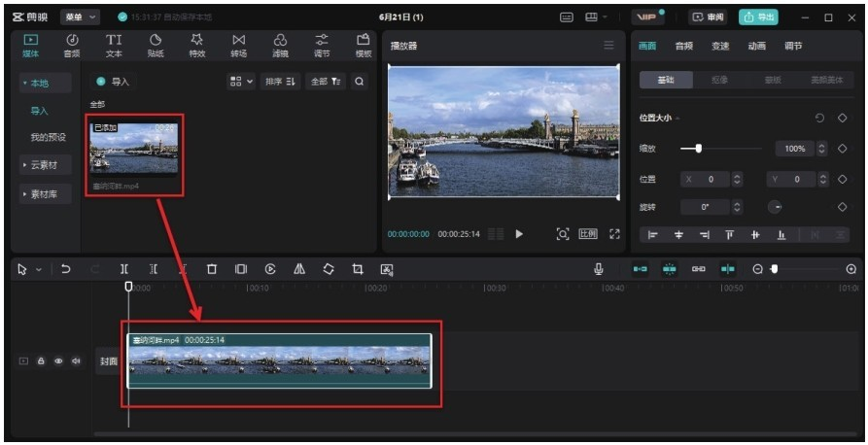Collapse the 本地 local section
The image size is (868, 445).
46,83
